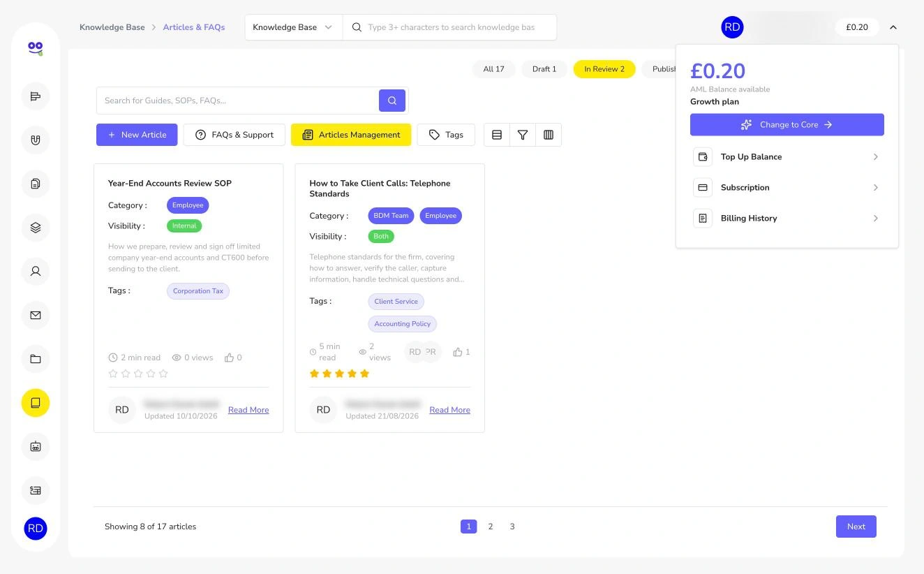Expand Billing History option
Image resolution: width=924 pixels, height=574 pixels.
[787, 219]
